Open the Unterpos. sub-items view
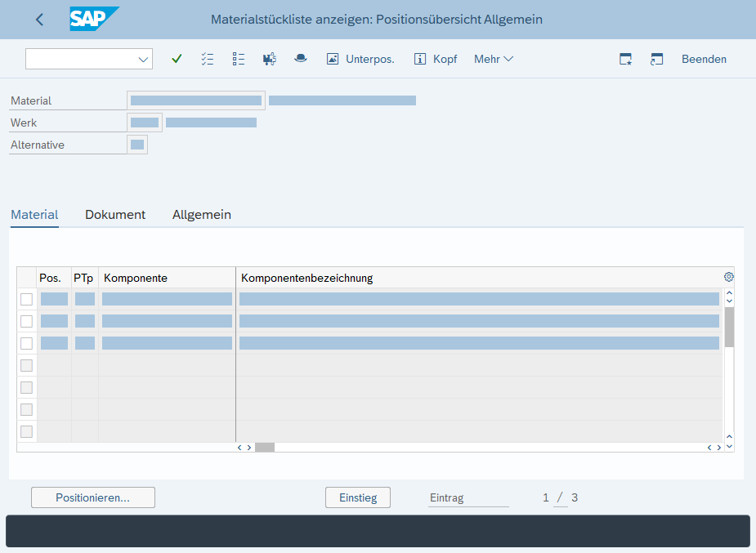Screen dimensions: 756x553 pyautogui.click(x=360, y=59)
